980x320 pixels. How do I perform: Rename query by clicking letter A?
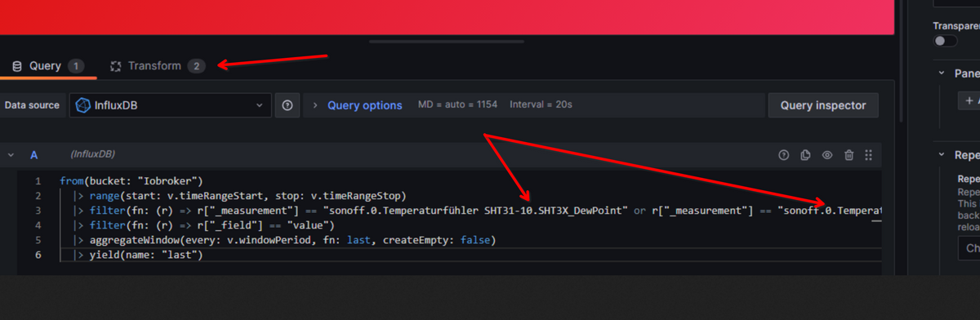click(34, 155)
